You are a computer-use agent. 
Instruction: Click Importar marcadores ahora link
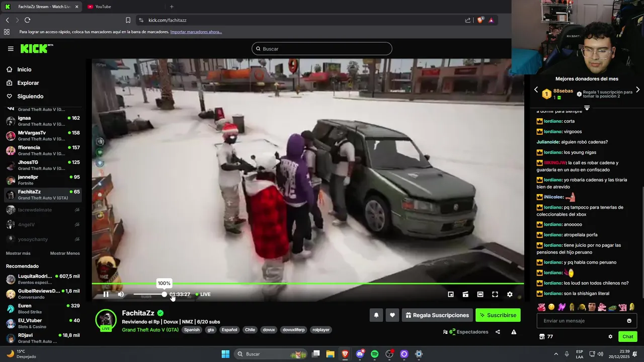click(x=196, y=32)
